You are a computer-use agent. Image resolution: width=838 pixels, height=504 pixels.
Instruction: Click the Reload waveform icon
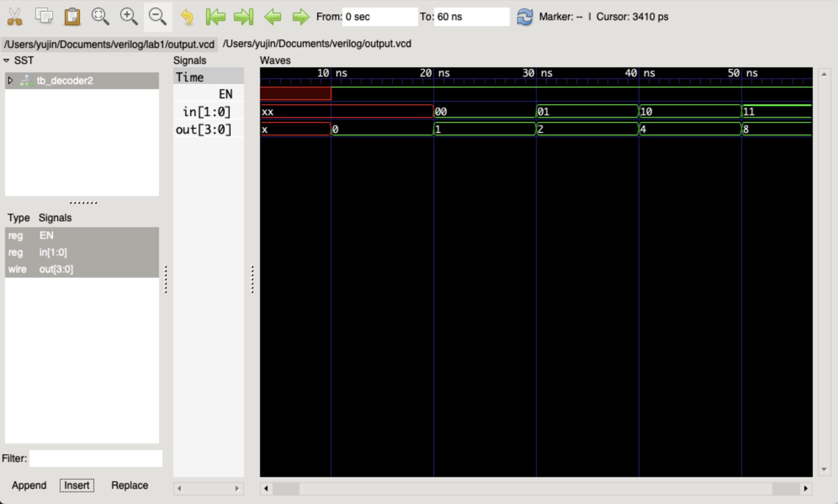point(524,17)
